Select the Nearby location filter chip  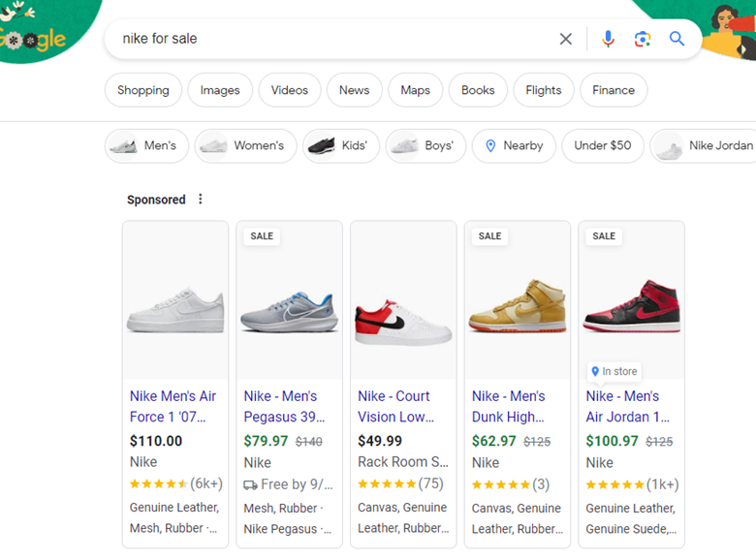pyautogui.click(x=514, y=145)
